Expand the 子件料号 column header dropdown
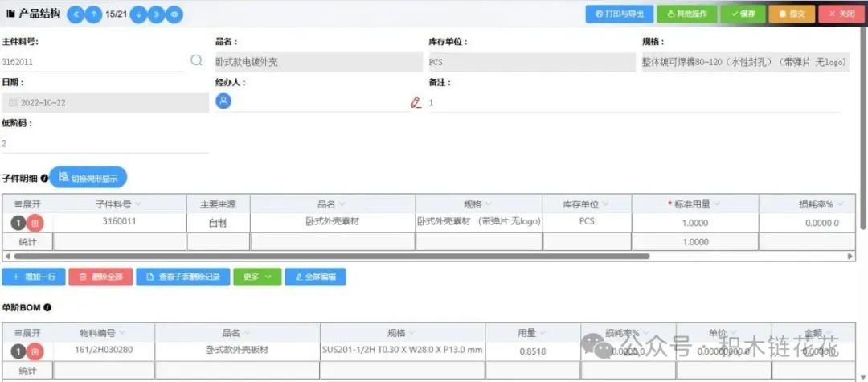This screenshot has width=868, height=382. point(137,204)
